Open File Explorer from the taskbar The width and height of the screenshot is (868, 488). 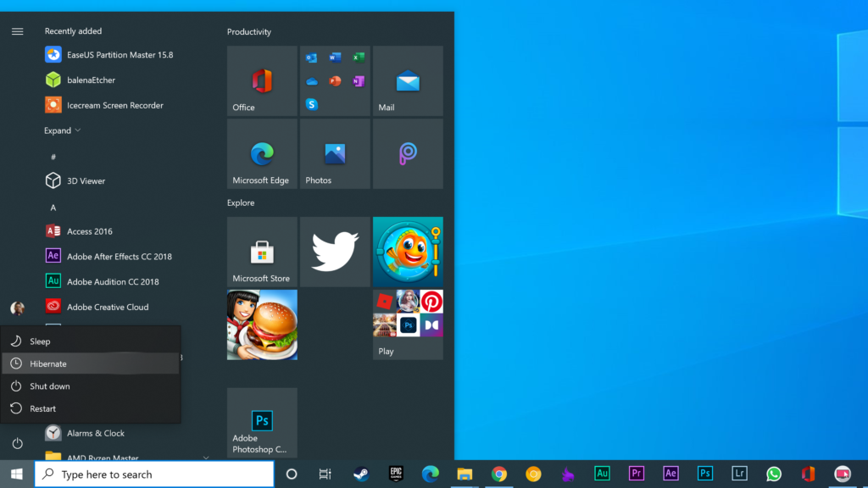(465, 474)
